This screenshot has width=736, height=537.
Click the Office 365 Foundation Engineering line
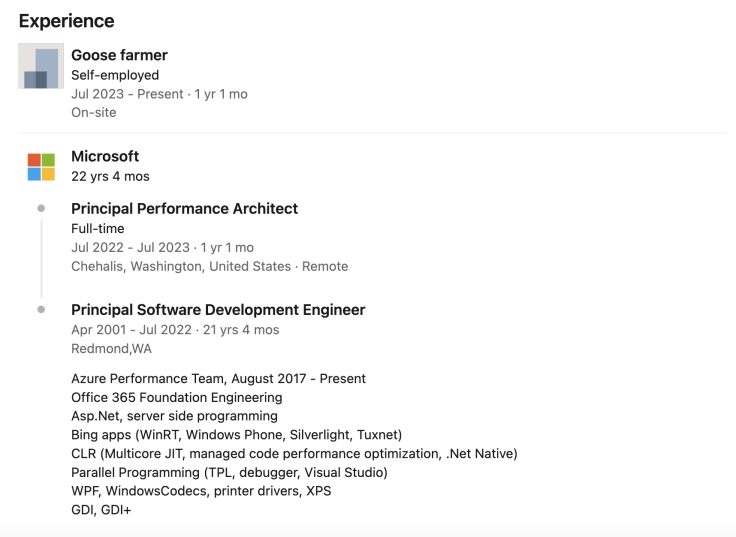(x=177, y=398)
